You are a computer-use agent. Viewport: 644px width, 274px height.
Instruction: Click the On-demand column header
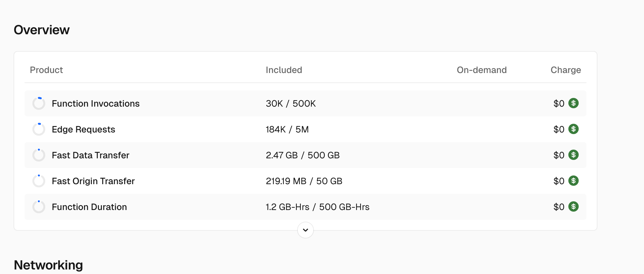482,70
